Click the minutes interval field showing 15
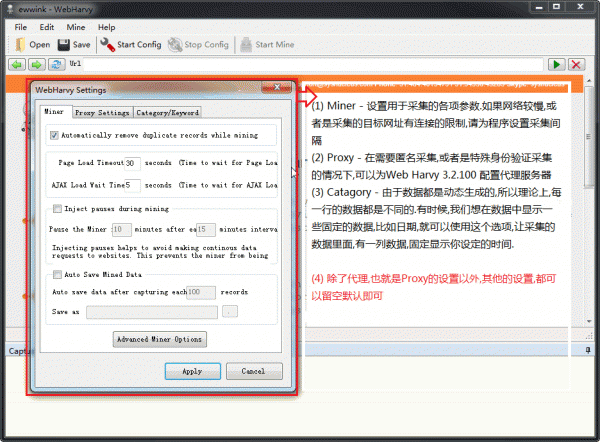The image size is (600, 442). point(206,229)
